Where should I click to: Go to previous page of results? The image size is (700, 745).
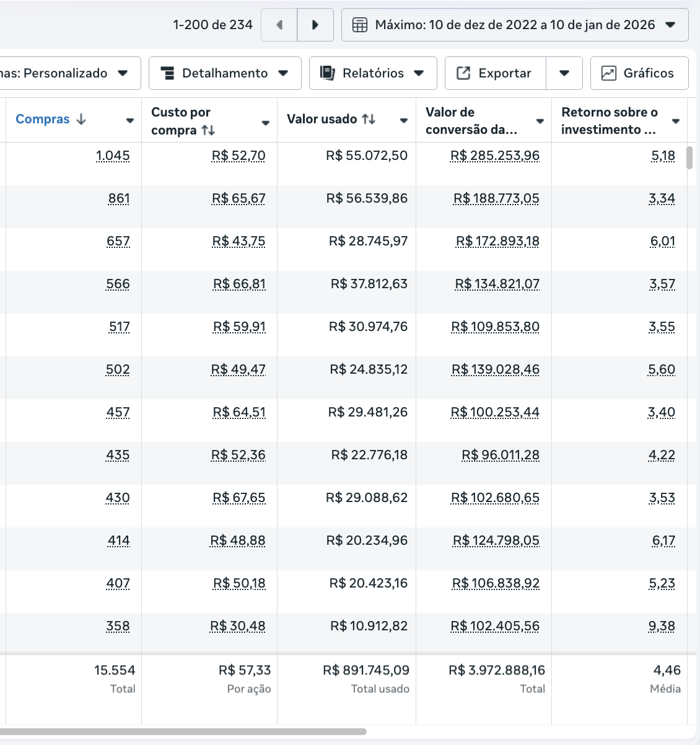click(279, 25)
